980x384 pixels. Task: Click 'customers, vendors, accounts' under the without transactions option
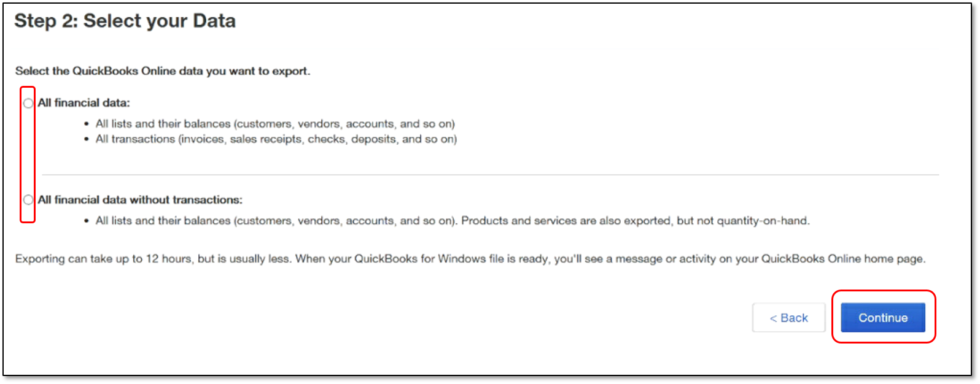[316, 221]
